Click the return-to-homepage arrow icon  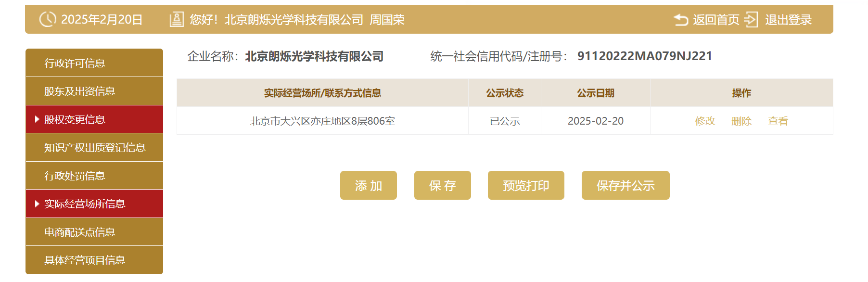681,20
